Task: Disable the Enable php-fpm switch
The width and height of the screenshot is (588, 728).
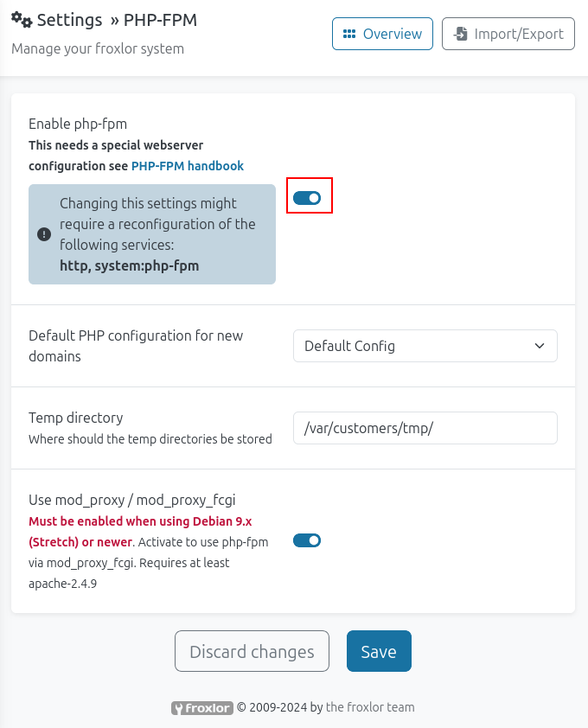Action: click(307, 198)
